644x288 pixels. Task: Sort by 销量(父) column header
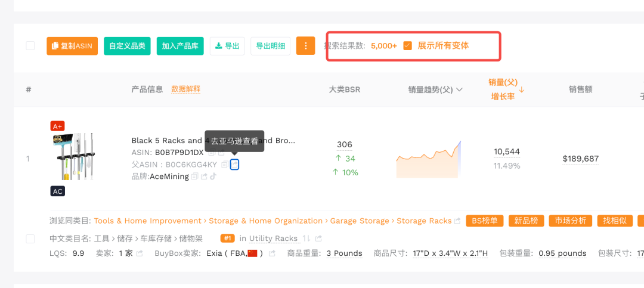[503, 82]
